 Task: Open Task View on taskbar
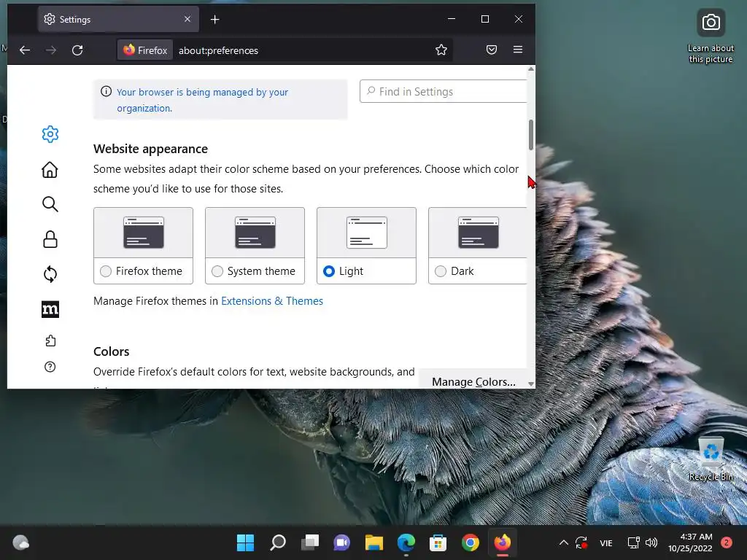pos(310,542)
